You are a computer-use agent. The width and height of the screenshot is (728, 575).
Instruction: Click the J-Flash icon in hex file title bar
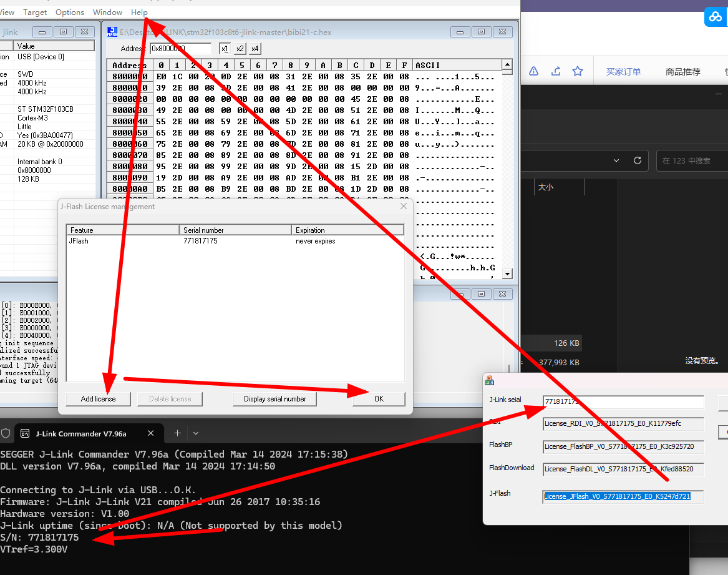112,32
